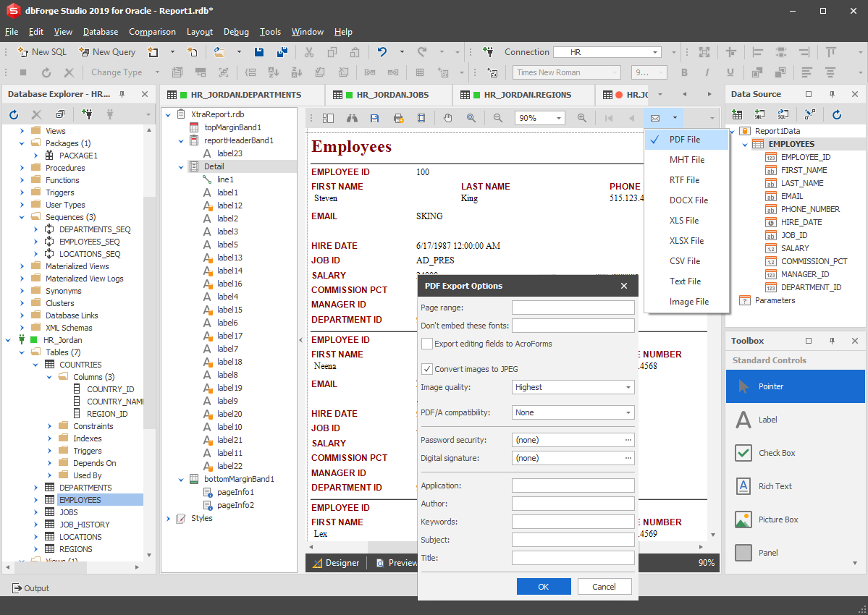The width and height of the screenshot is (868, 615).
Task: Click the hand tool in preview toolbar
Action: pyautogui.click(x=448, y=118)
